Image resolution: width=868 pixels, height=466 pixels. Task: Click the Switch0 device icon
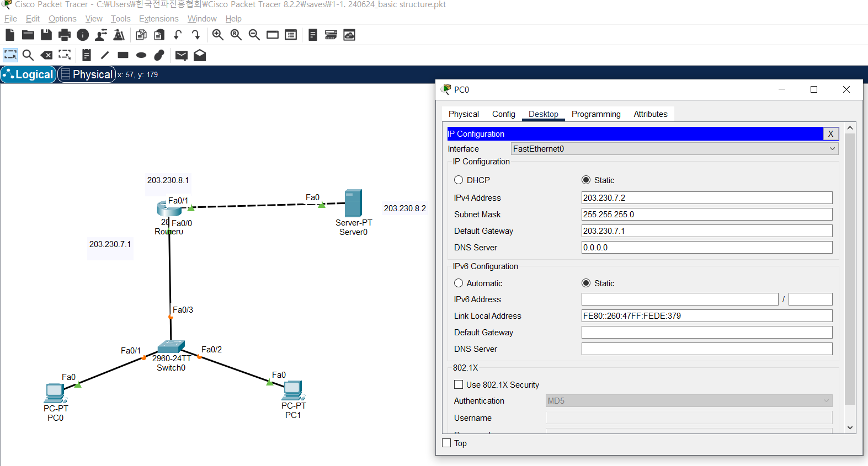click(171, 347)
